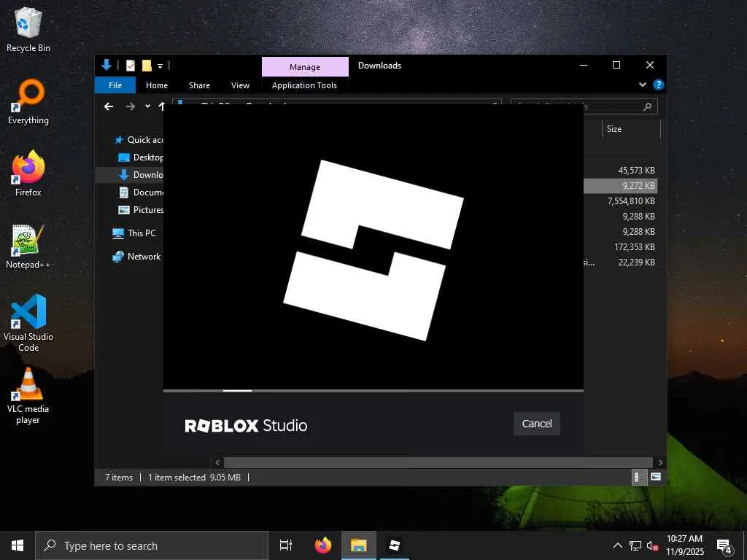This screenshot has height=560, width=747.
Task: Select the Everything desktop shortcut
Action: click(28, 102)
